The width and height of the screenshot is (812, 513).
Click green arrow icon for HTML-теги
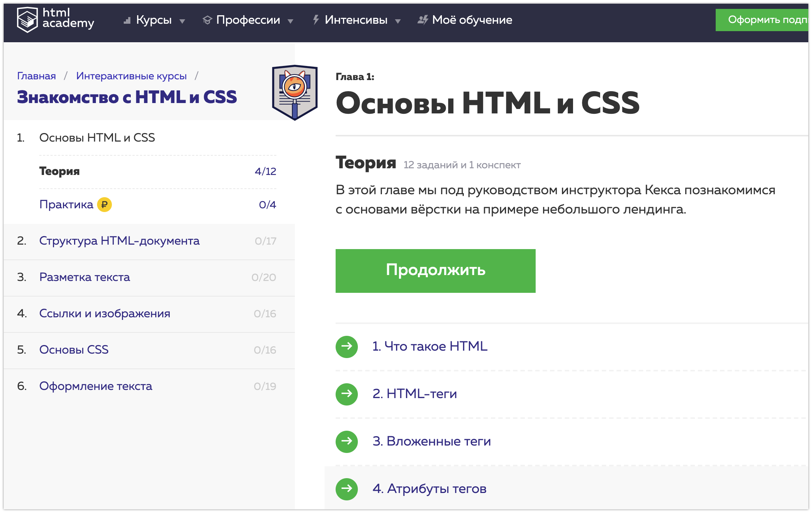pyautogui.click(x=347, y=394)
